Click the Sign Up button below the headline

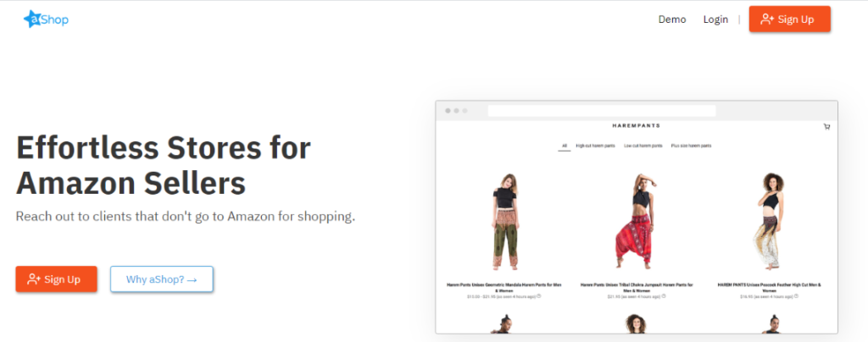pos(57,279)
